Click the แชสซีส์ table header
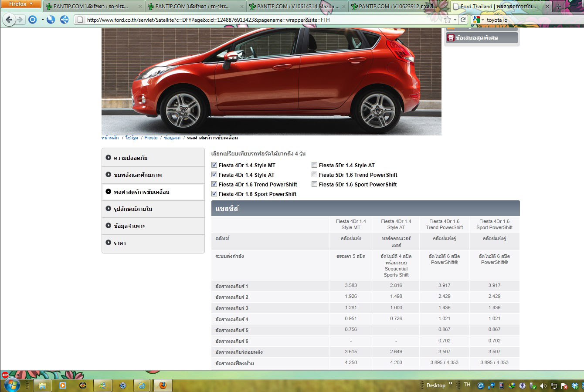 (365, 208)
